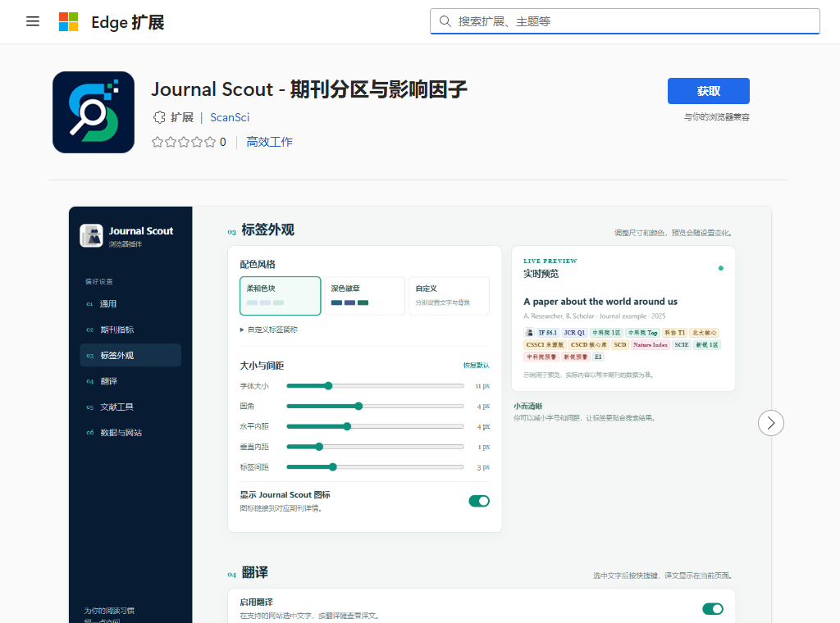Adjust the 圆角 slider
Screen dimensions: 840x623
click(375, 407)
